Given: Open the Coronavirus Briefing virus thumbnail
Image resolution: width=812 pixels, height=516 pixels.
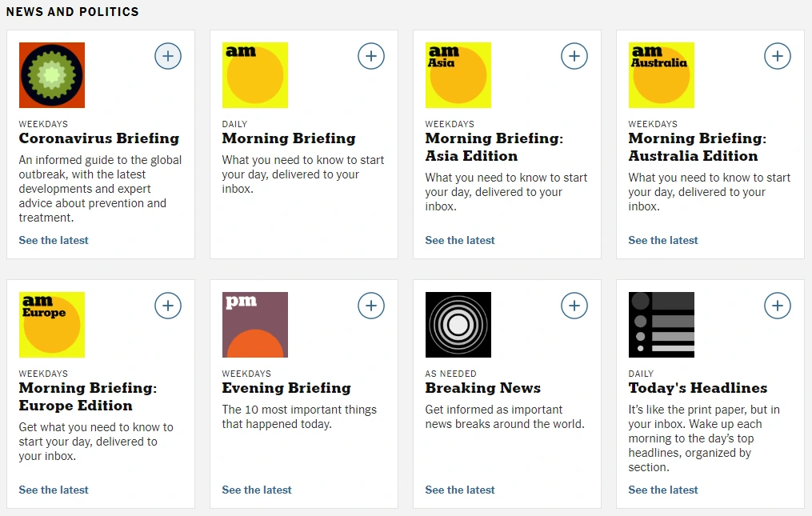Looking at the screenshot, I should pos(52,75).
